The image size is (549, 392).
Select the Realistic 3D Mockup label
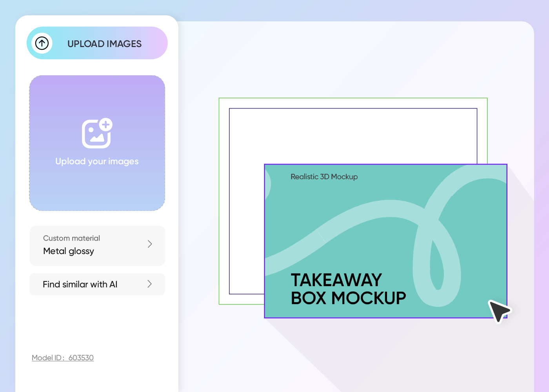point(324,177)
